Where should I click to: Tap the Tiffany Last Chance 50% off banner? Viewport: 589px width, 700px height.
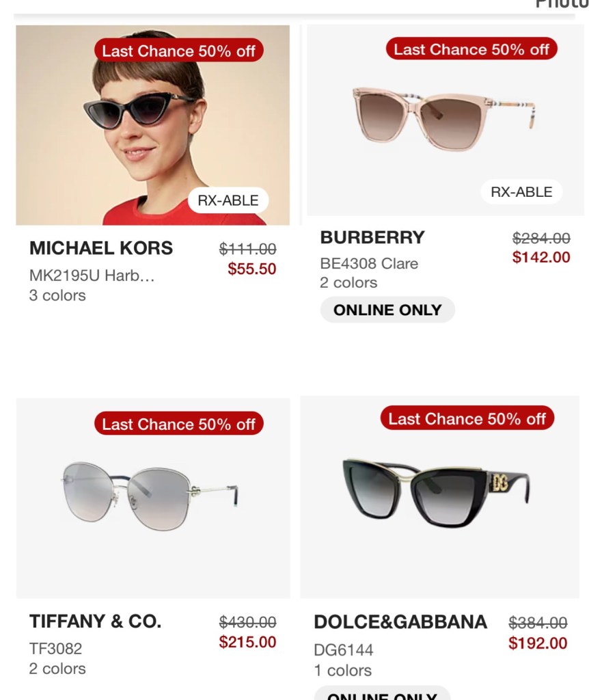(x=178, y=424)
